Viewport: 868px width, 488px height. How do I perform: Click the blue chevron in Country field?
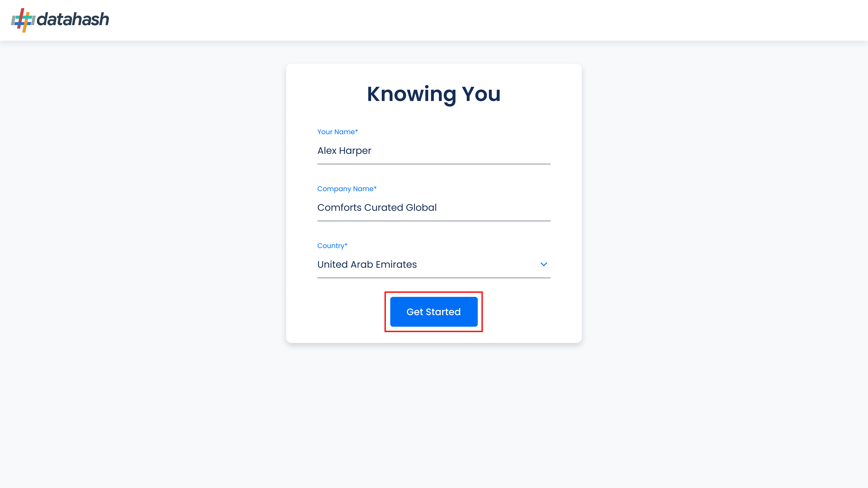coord(544,264)
